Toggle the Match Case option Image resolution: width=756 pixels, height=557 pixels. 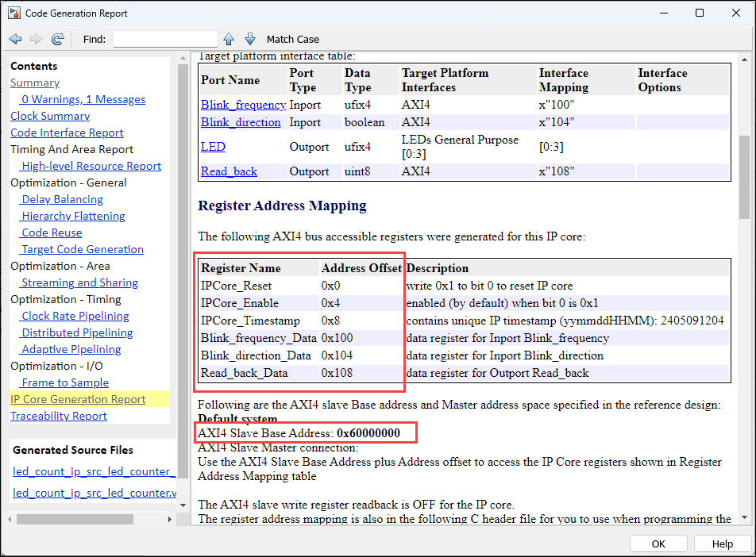(x=292, y=39)
